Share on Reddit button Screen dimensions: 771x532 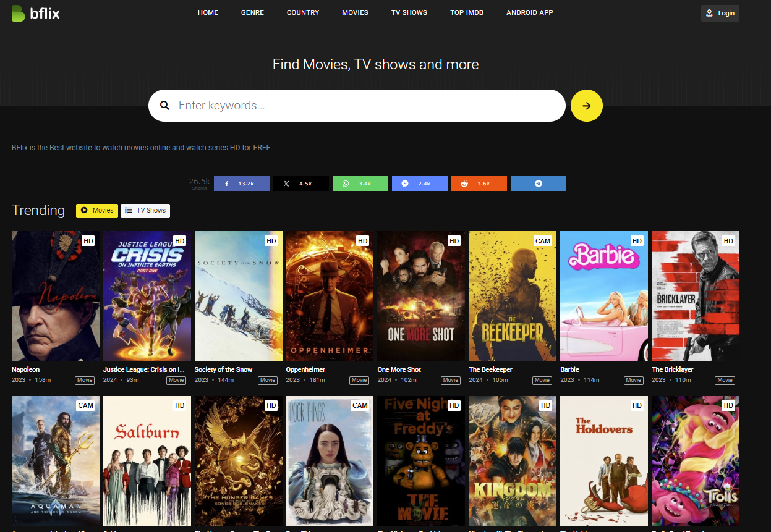click(x=479, y=184)
